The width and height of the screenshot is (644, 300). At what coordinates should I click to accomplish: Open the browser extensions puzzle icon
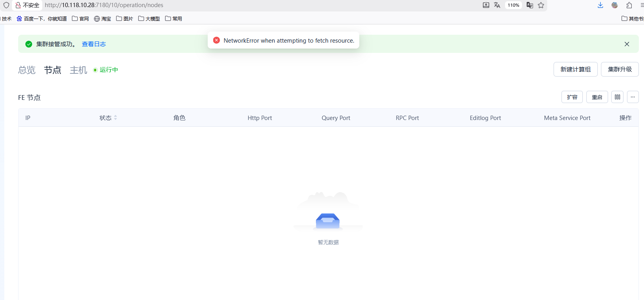pos(629,5)
